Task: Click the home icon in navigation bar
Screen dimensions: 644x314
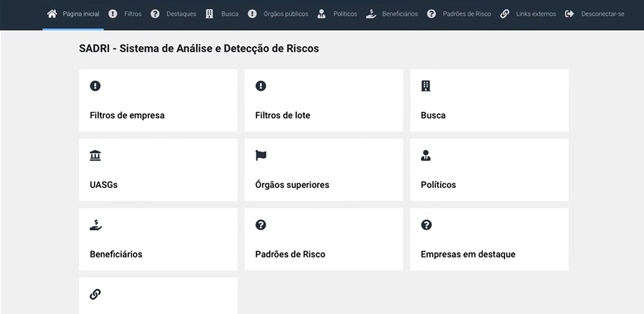Action: pos(52,14)
